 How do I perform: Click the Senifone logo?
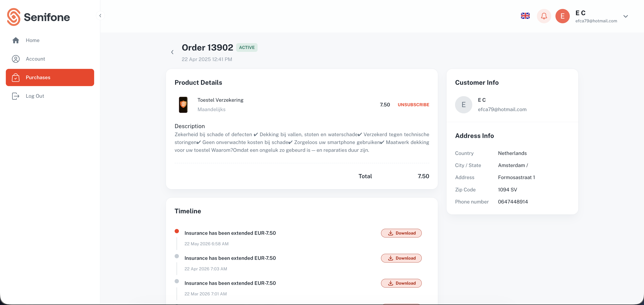38,17
